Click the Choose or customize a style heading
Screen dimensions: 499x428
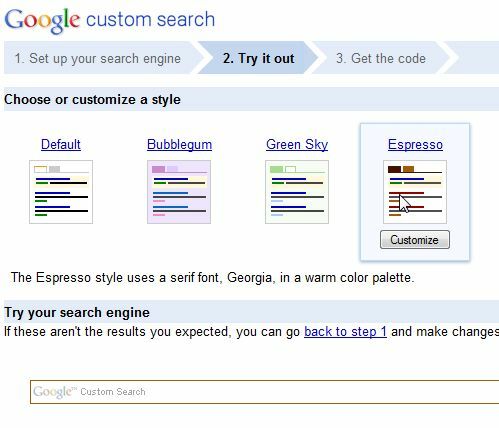(x=92, y=99)
